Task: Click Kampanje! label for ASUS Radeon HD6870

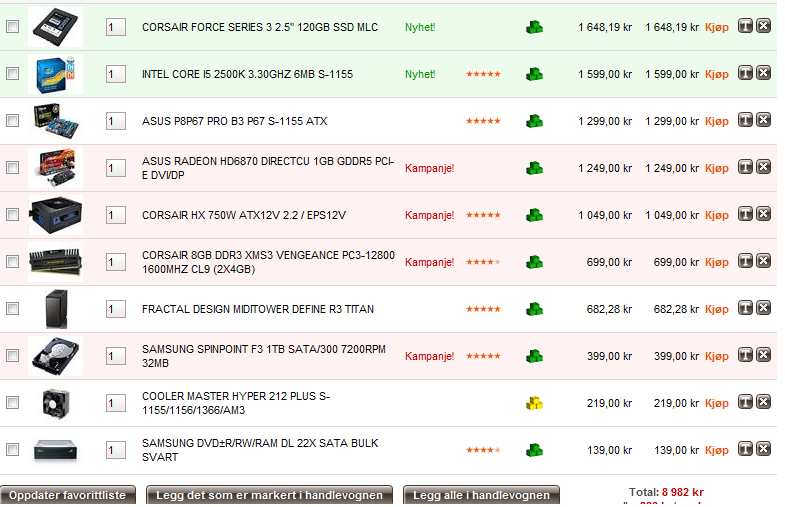Action: (429, 169)
